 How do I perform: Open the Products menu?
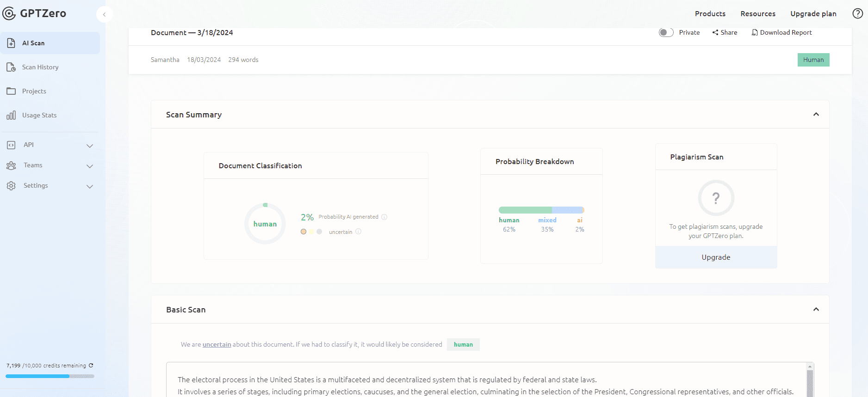(x=710, y=14)
